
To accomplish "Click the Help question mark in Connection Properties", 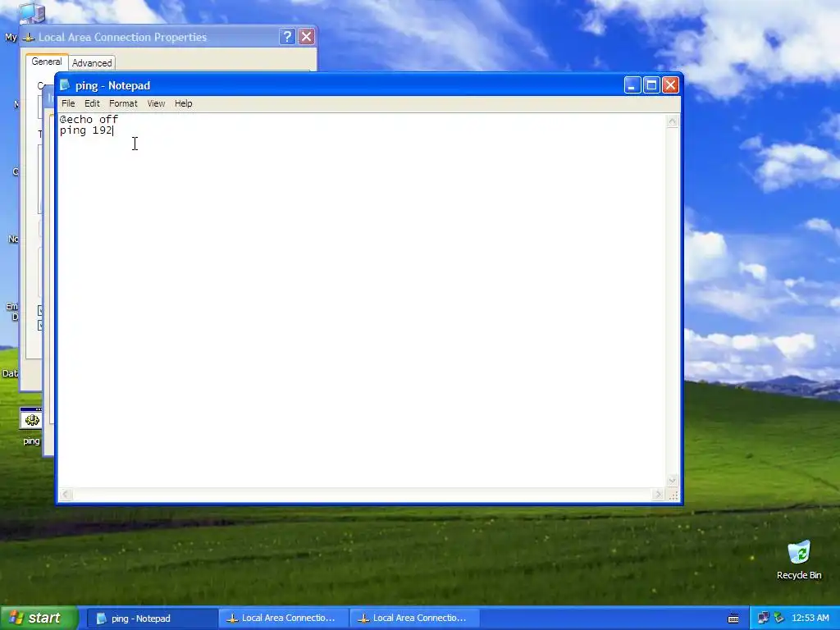I will (x=287, y=36).
